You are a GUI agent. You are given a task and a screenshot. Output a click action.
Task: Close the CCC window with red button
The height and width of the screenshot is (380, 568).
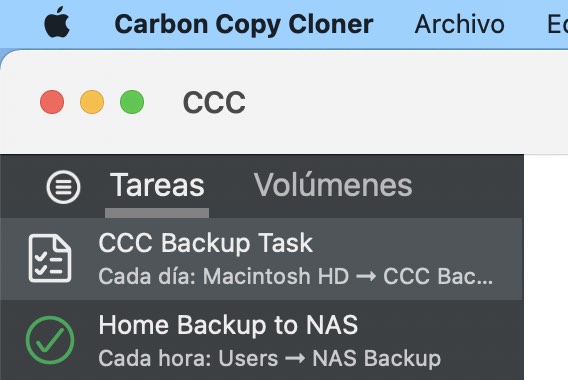(52, 102)
